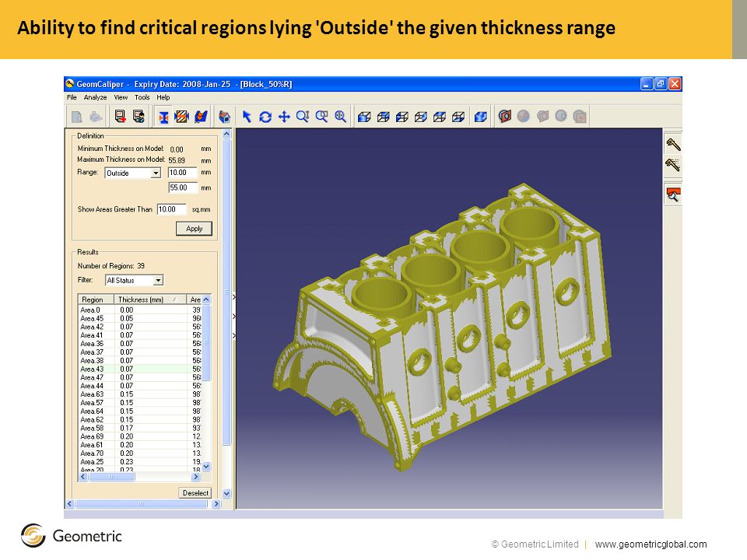Viewport: 747px width, 560px height.
Task: Click the panel bottom scroll-left arrow
Action: coord(70,504)
